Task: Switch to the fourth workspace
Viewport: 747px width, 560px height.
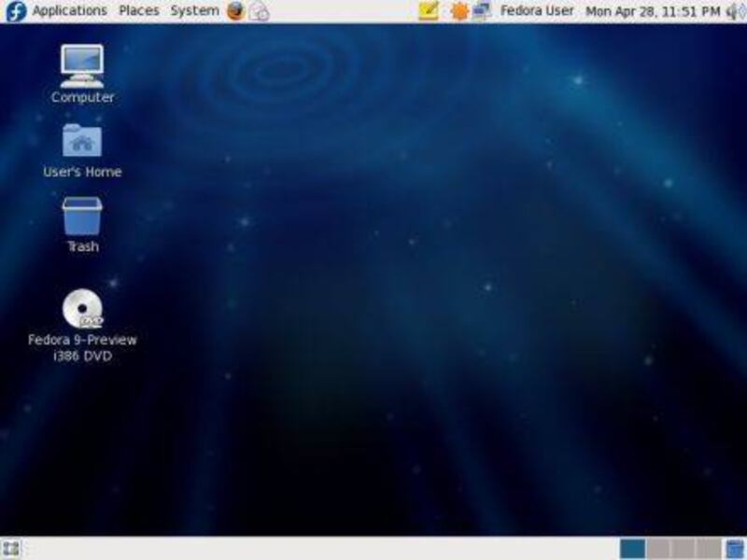Action: 708,549
